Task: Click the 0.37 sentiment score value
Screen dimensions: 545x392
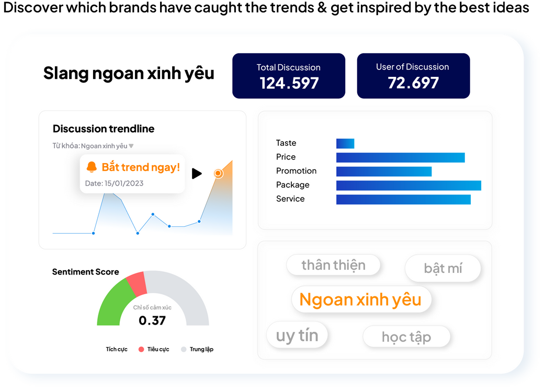Action: pos(152,320)
